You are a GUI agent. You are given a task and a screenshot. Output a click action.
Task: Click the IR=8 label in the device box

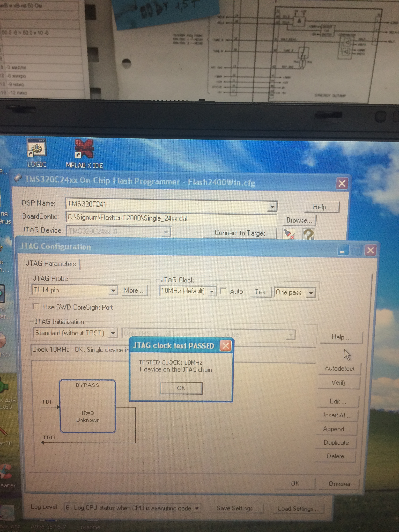pyautogui.click(x=88, y=413)
